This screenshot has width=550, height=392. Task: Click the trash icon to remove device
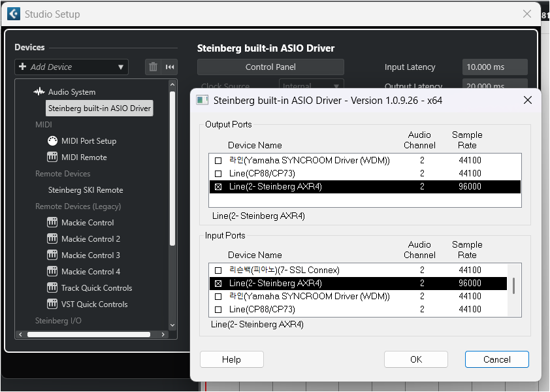pos(153,67)
